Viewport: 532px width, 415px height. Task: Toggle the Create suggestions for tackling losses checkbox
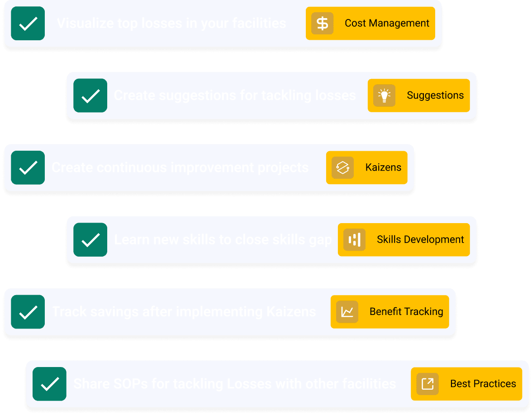[90, 95]
